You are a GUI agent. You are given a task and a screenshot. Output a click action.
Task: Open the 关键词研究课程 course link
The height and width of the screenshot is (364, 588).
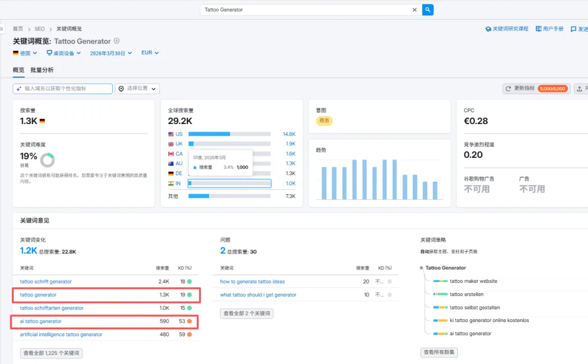point(507,29)
